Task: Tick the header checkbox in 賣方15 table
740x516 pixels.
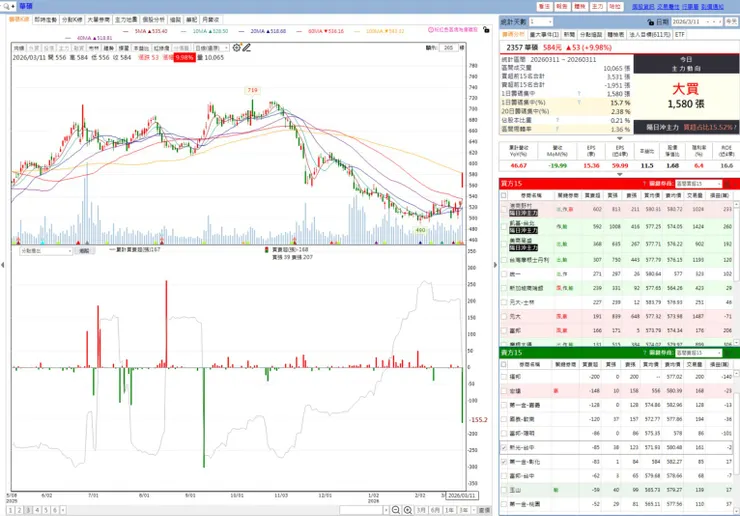Action: 504,364
